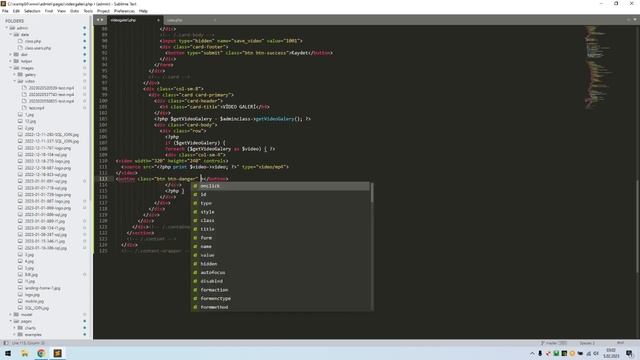
Task: Open landing-home-7.jpg in the sidebar
Action: click(x=42, y=288)
